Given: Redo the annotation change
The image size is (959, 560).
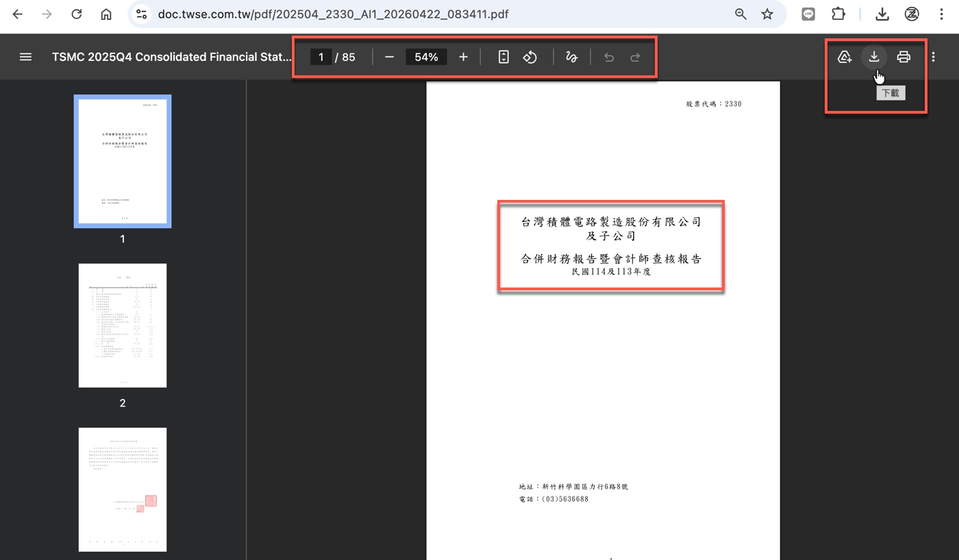Looking at the screenshot, I should [x=636, y=57].
